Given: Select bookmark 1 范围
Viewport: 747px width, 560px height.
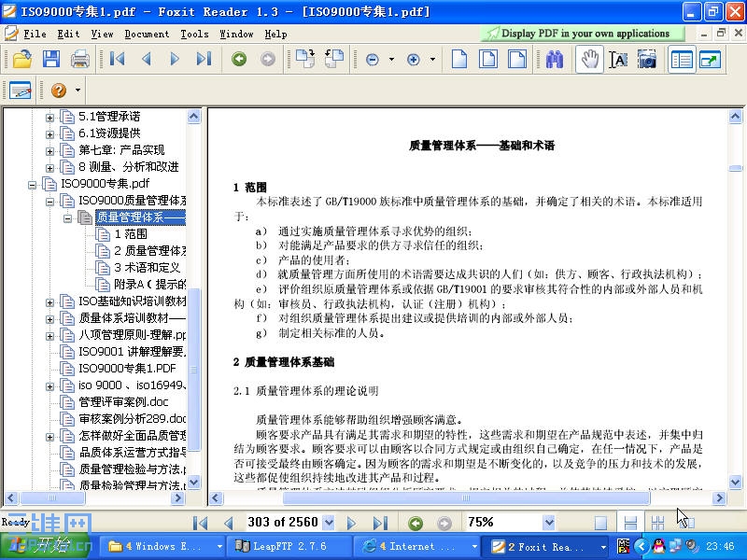Looking at the screenshot, I should point(131,234).
